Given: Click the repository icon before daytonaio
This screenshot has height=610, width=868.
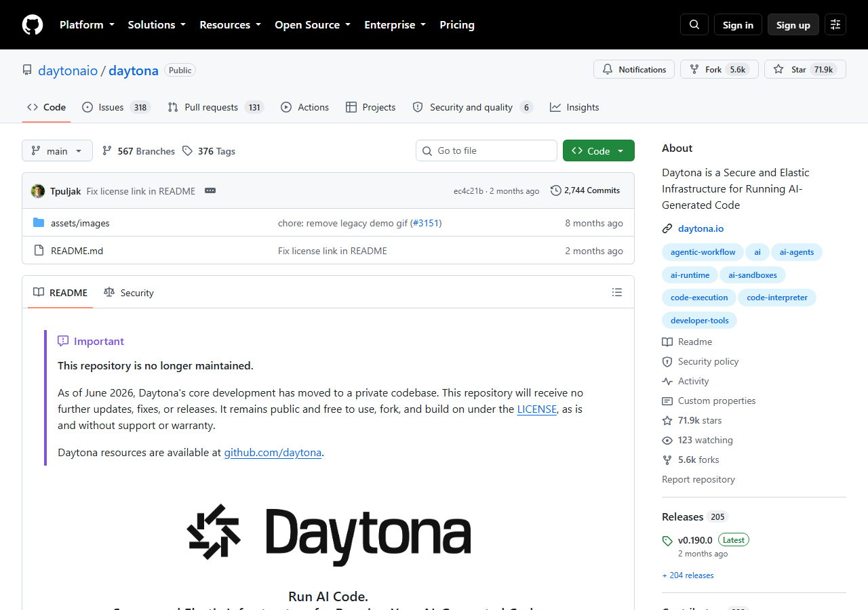Looking at the screenshot, I should point(27,70).
